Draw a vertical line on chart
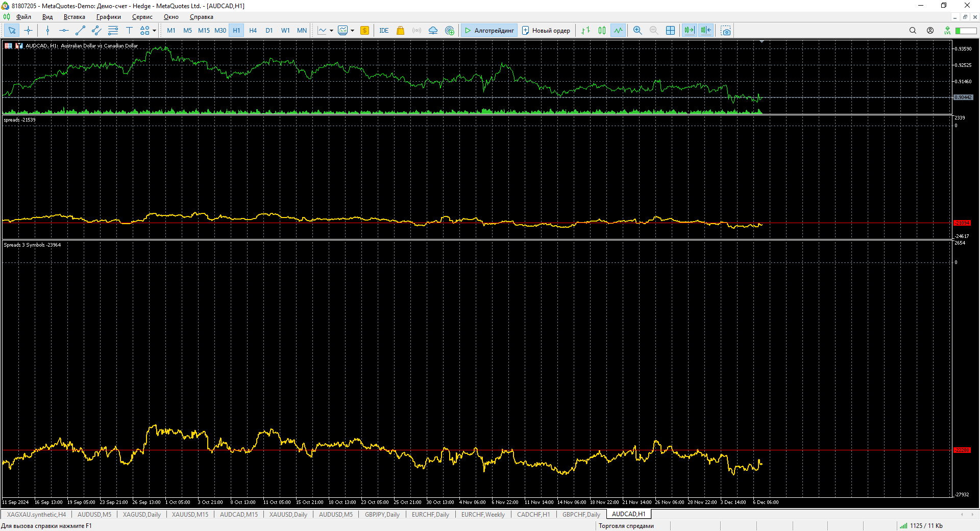The image size is (980, 531). coord(47,31)
